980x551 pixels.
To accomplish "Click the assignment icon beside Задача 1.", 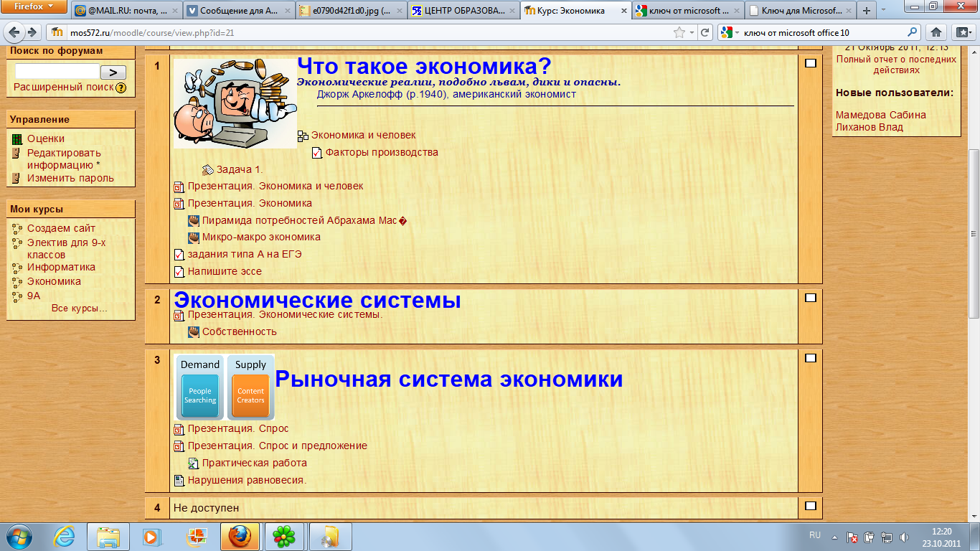I will pos(208,170).
